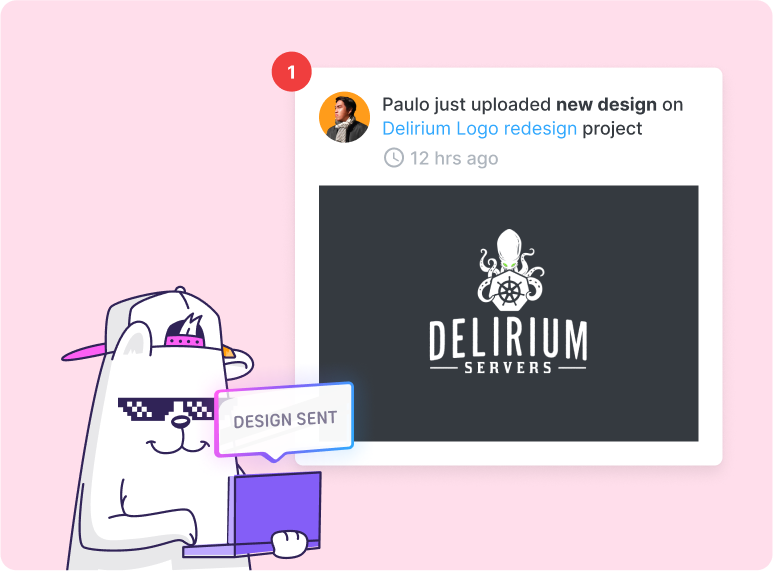Click the clock icon beside 12 hrs ago
Viewport: 773px width, 571px height.
coord(394,158)
